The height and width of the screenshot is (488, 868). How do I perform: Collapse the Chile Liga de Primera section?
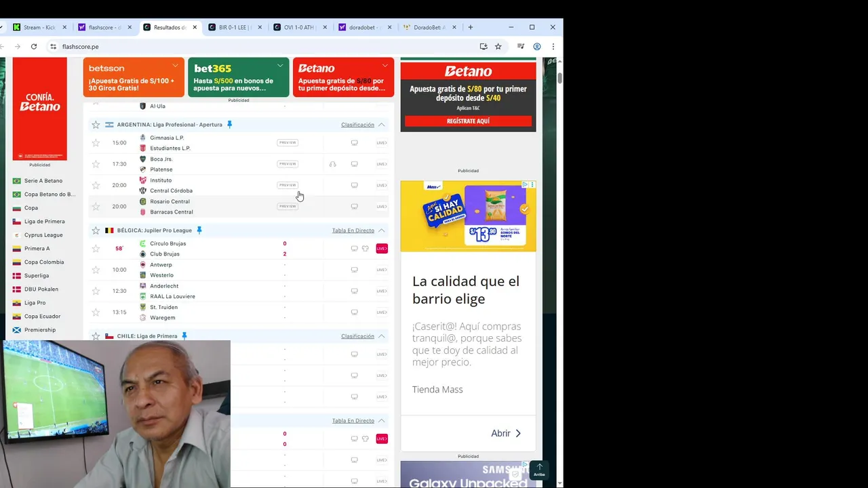pos(382,336)
